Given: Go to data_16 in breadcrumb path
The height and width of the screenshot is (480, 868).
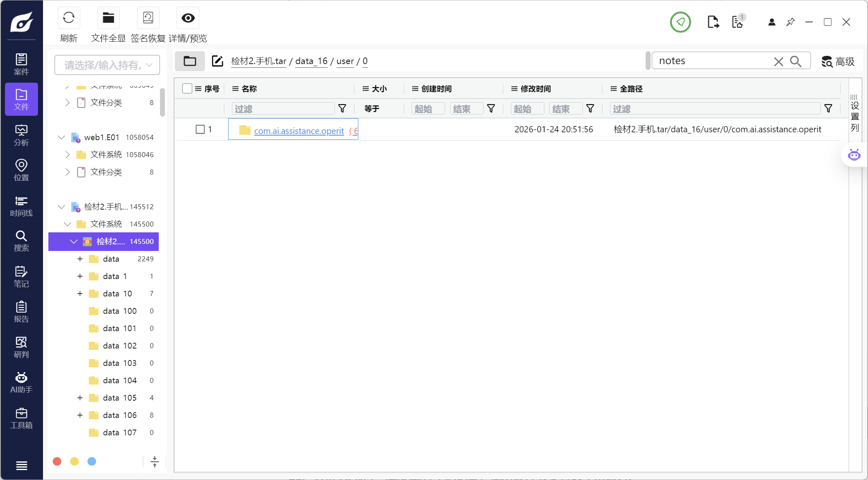Looking at the screenshot, I should click(x=311, y=61).
